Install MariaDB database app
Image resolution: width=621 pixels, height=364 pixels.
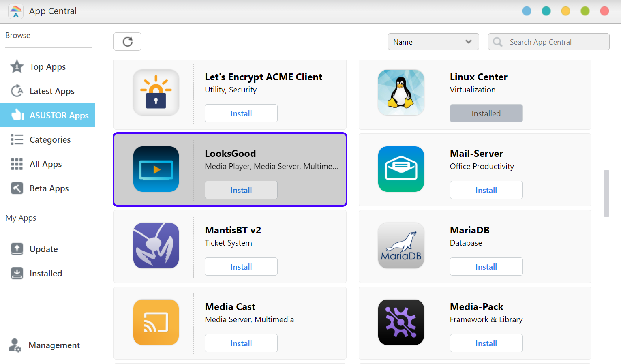pos(486,267)
